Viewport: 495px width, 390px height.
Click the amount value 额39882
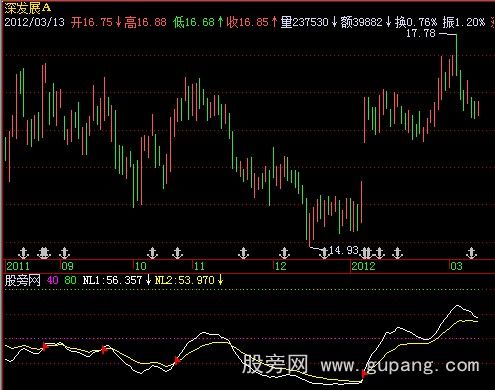(361, 22)
